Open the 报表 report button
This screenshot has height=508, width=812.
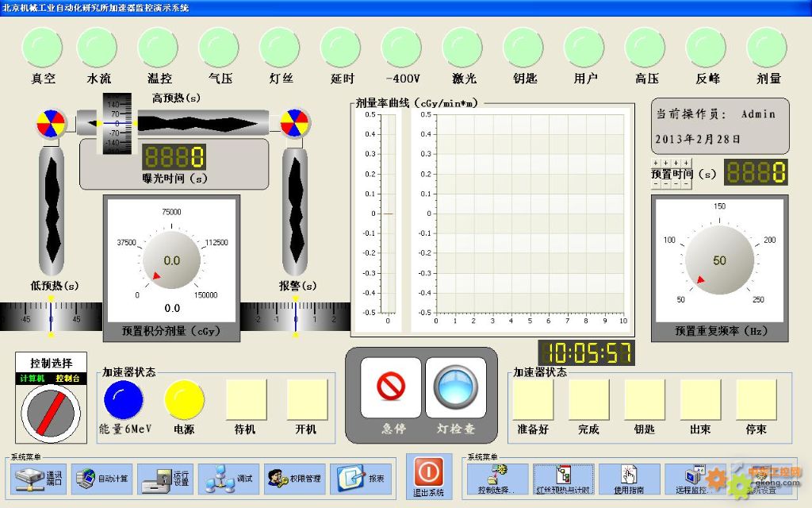[x=361, y=479]
